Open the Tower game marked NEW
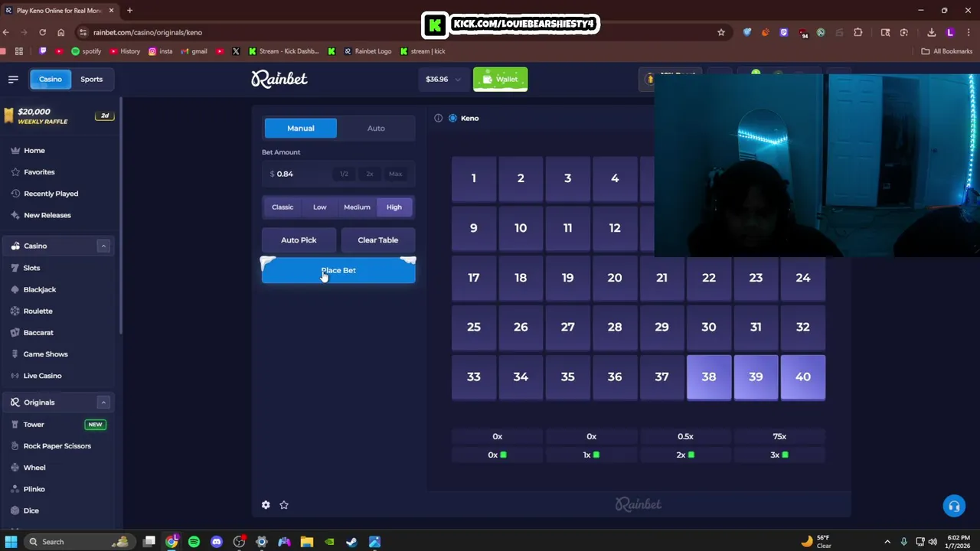 [x=57, y=424]
